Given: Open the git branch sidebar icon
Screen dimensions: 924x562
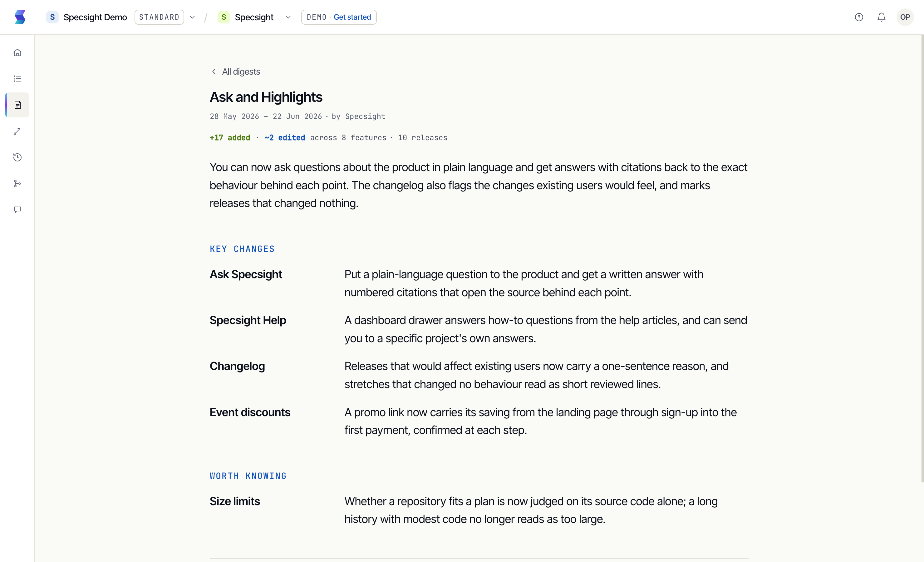Looking at the screenshot, I should [x=17, y=184].
